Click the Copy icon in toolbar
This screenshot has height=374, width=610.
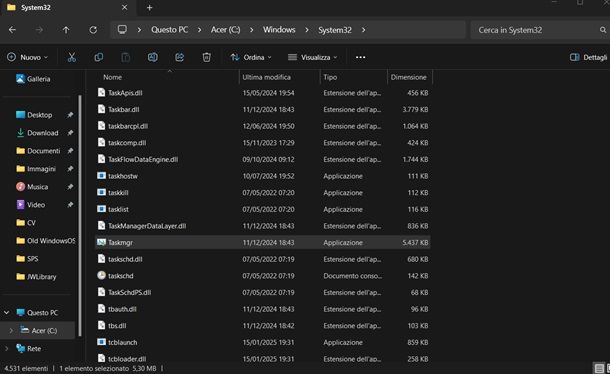(x=99, y=57)
